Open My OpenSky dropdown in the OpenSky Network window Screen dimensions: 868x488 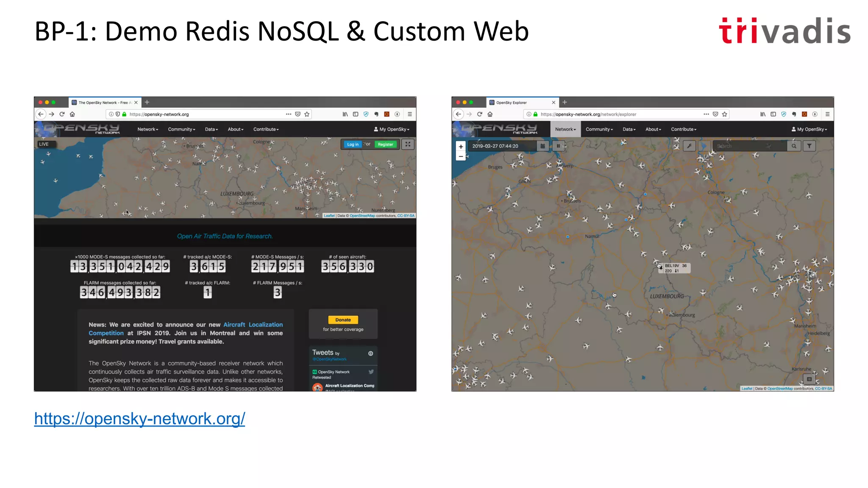392,129
